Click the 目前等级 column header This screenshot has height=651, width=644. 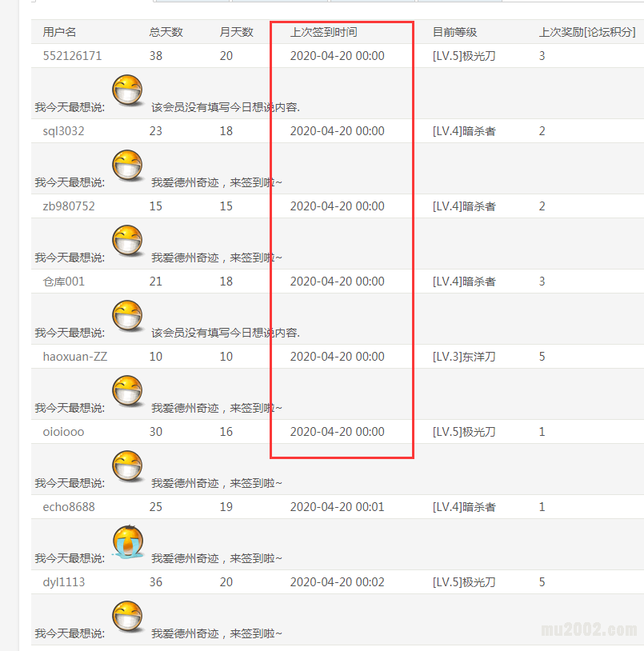pyautogui.click(x=454, y=32)
